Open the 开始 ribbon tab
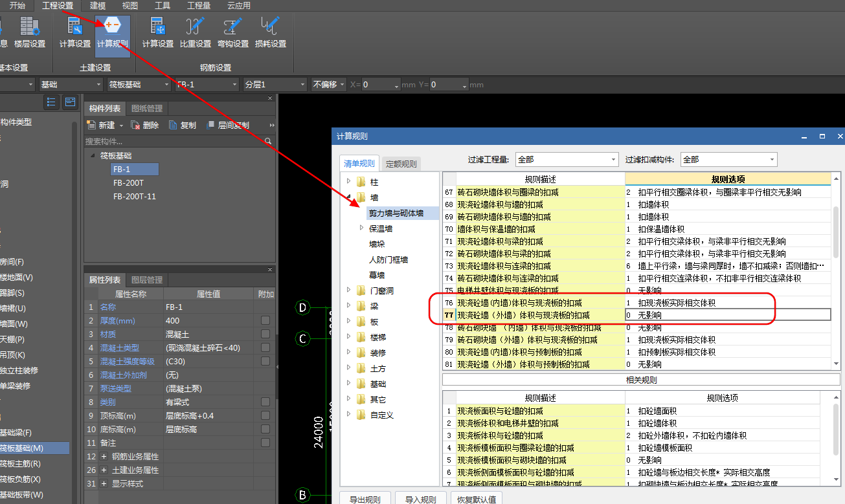Image resolution: width=845 pixels, height=504 pixels. pos(17,5)
